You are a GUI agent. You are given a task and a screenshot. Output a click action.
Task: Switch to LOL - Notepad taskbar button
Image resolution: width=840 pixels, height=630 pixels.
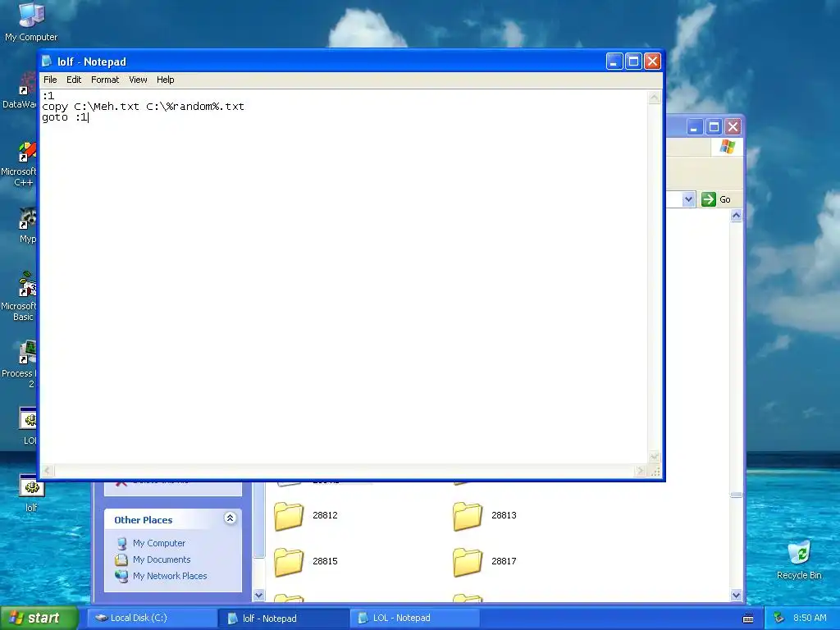[414, 618]
